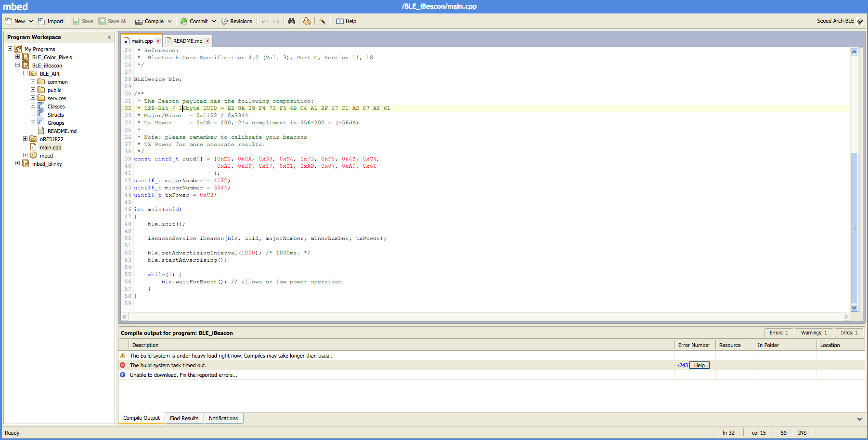868x440 pixels.
Task: Open Revisions history from the toolbar
Action: (x=236, y=21)
